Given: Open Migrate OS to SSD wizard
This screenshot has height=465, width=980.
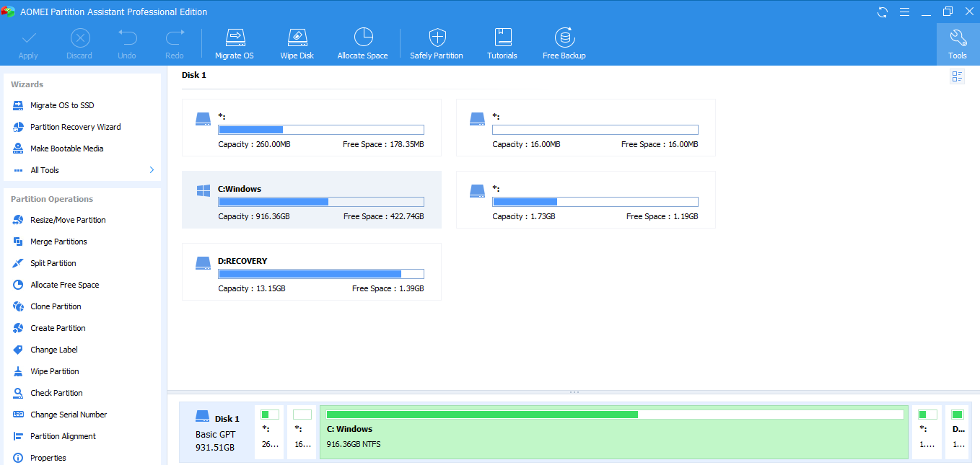Looking at the screenshot, I should 62,105.
